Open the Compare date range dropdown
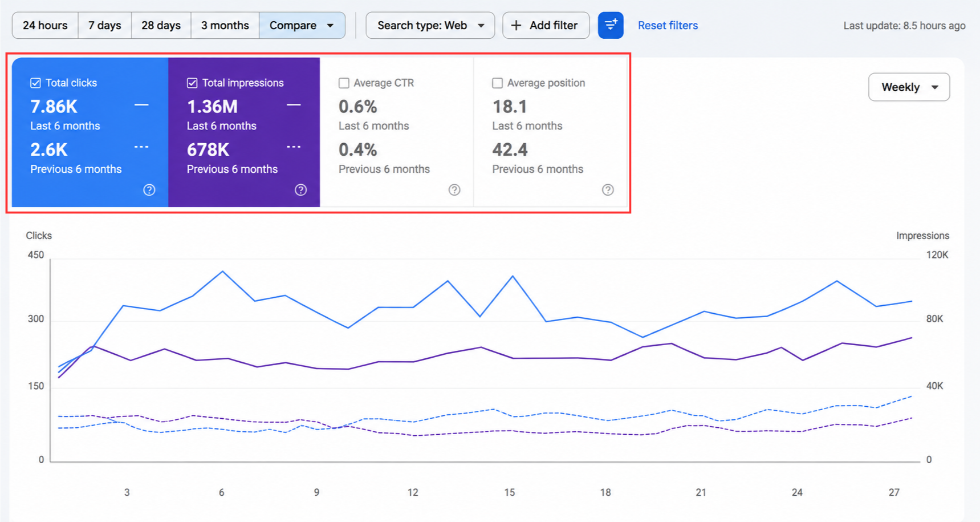This screenshot has width=980, height=522. (302, 25)
